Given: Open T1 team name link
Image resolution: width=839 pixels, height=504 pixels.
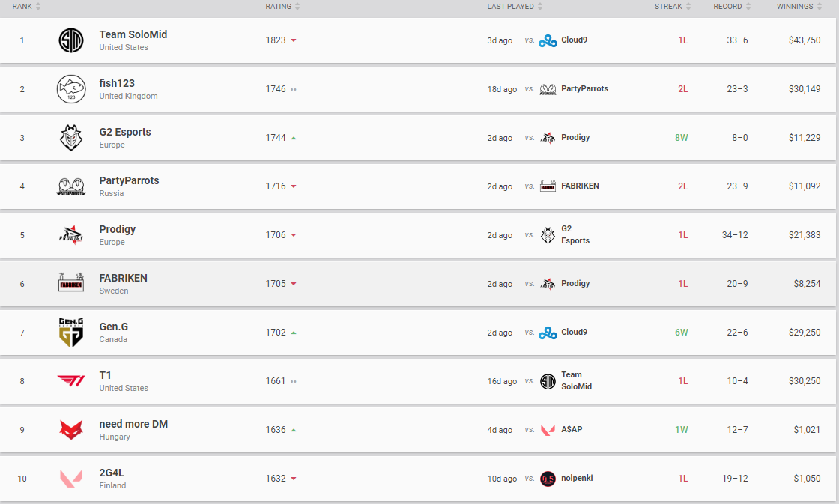Looking at the screenshot, I should 106,376.
